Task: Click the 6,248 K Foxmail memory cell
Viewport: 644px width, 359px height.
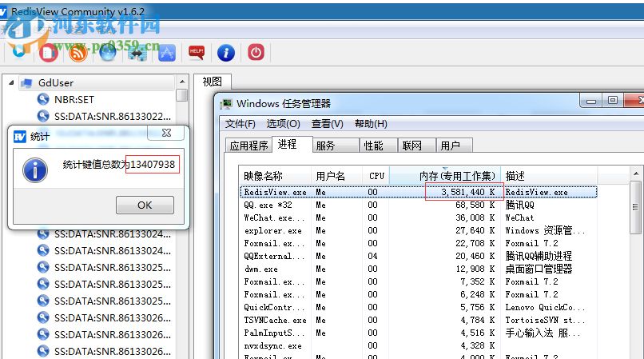Action: [477, 294]
